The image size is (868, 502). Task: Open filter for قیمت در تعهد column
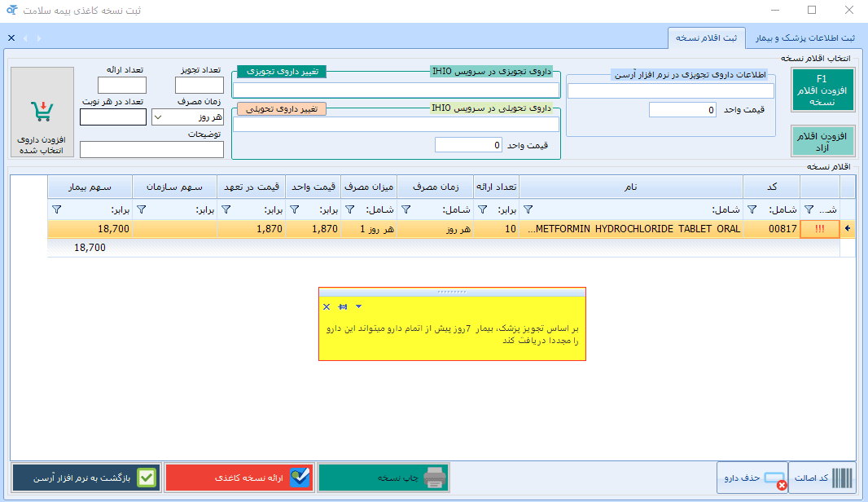pyautogui.click(x=226, y=209)
